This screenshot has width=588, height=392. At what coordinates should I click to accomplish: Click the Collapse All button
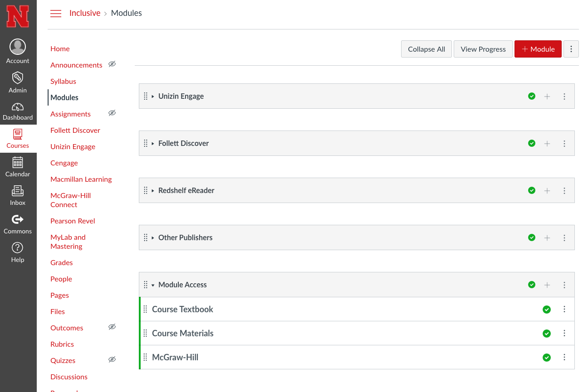[426, 49]
